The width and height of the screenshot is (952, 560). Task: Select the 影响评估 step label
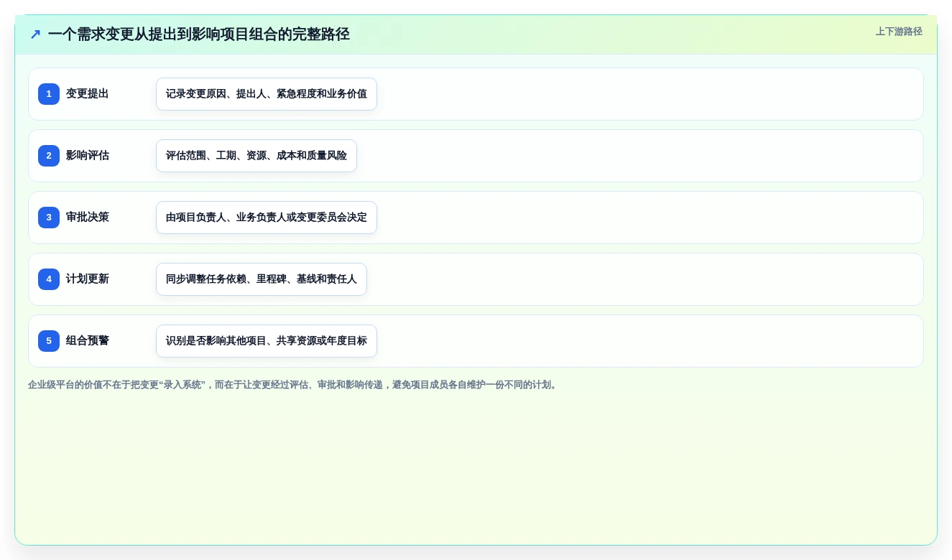coord(88,156)
